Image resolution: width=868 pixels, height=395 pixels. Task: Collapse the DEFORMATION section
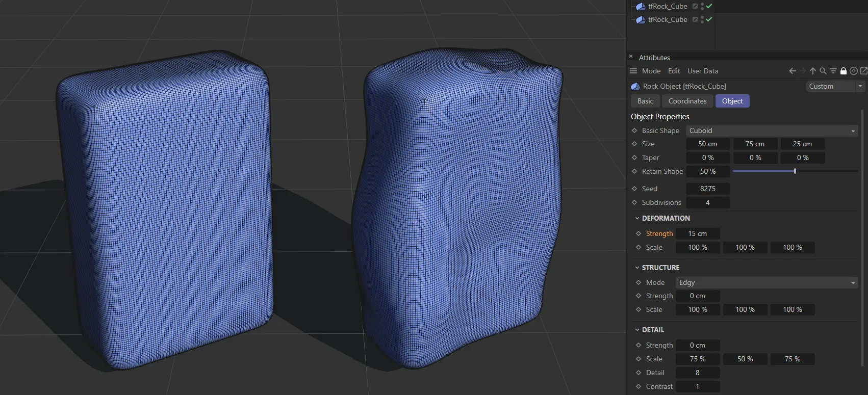[637, 218]
